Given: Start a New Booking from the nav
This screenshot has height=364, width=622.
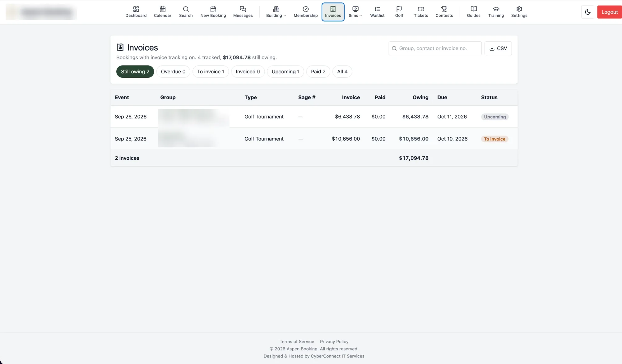Looking at the screenshot, I should click(x=213, y=12).
